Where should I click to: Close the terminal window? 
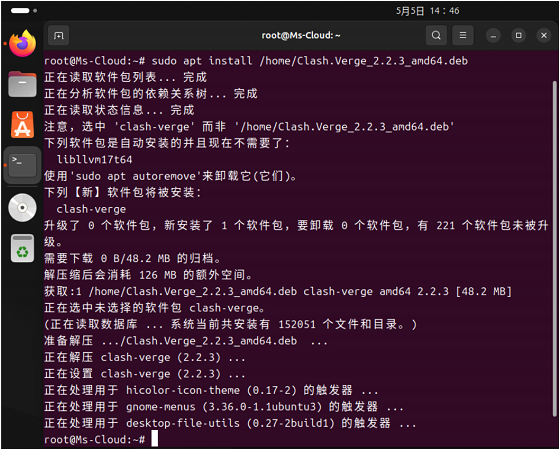tap(544, 35)
